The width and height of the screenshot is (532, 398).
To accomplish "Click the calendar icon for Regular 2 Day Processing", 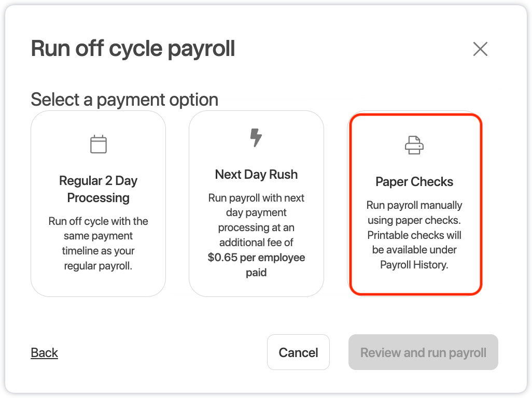I will coord(99,144).
